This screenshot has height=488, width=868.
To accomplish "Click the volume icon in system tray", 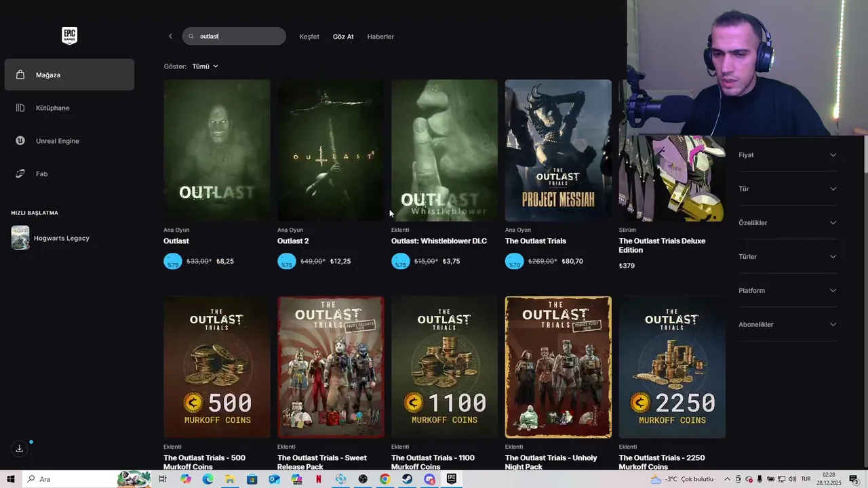I will (x=792, y=479).
